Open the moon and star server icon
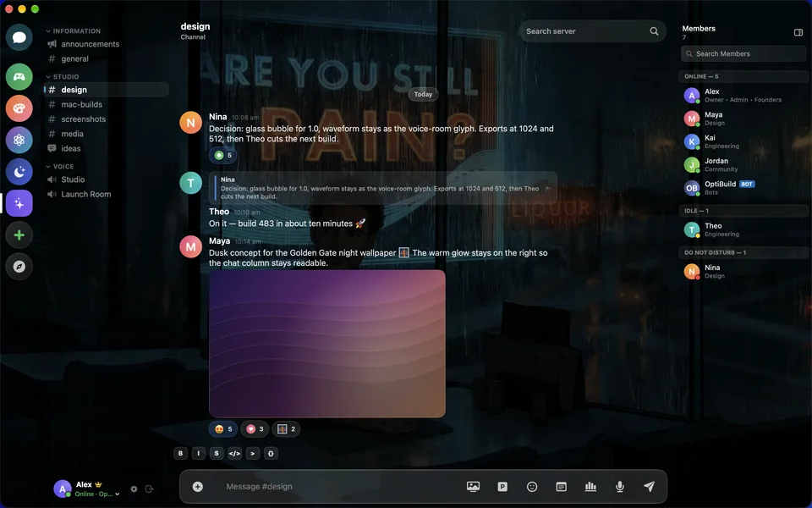The image size is (812, 508). [x=19, y=172]
